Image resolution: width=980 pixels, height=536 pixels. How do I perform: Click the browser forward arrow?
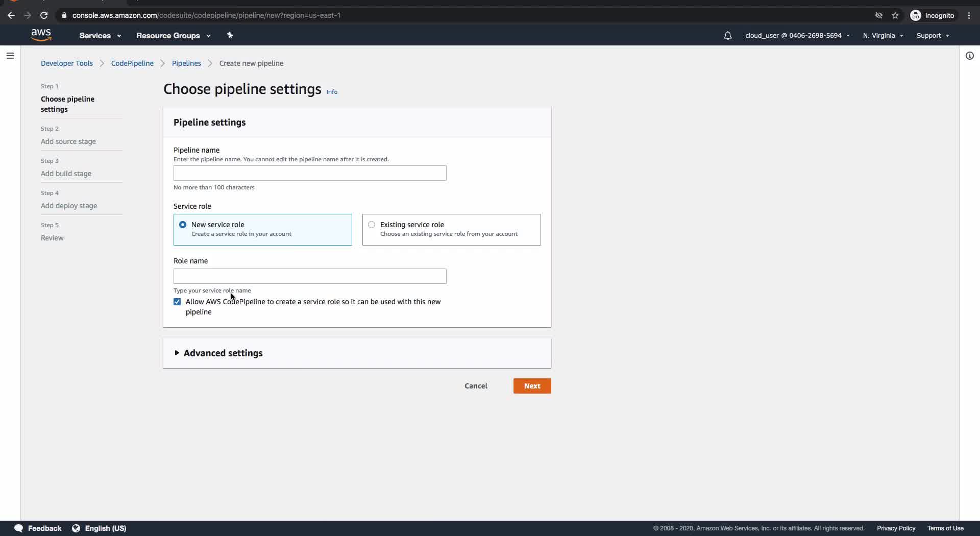click(x=28, y=15)
